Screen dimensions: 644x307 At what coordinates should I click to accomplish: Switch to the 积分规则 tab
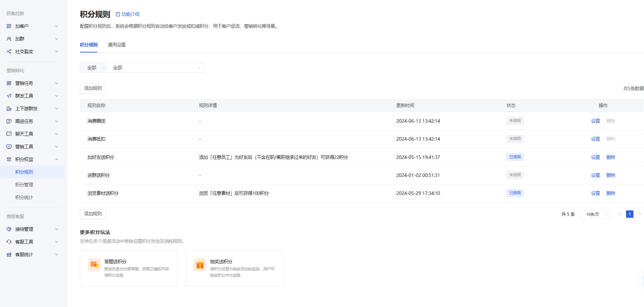click(x=89, y=45)
